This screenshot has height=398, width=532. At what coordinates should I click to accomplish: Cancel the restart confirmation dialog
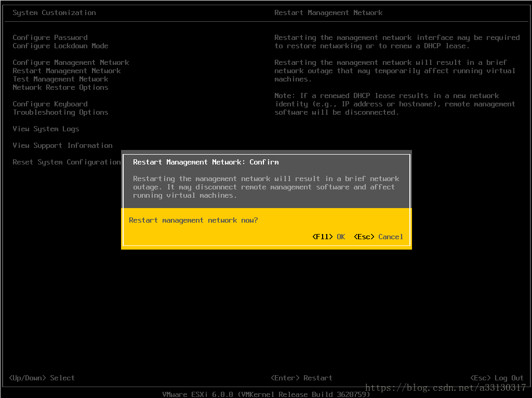pyautogui.click(x=378, y=237)
